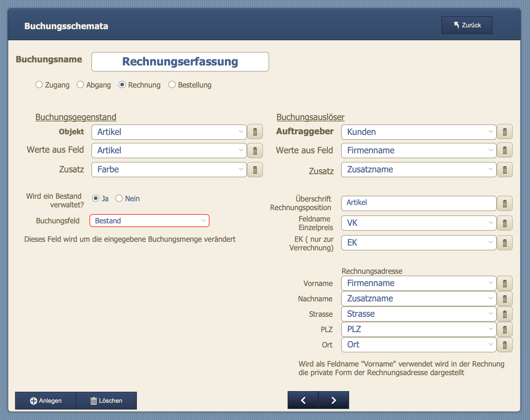Go to the previous Buchungsschema record
This screenshot has height=420, width=530.
click(x=303, y=400)
